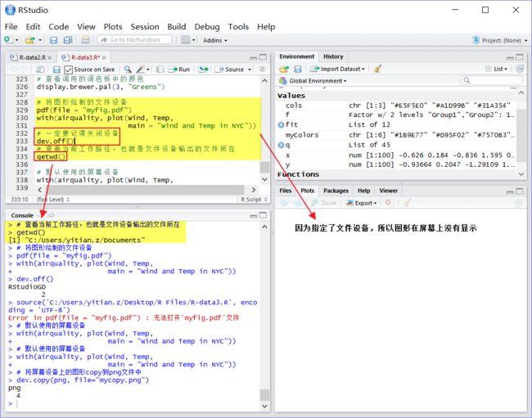Open the Debug menu
This screenshot has width=532, height=418.
coord(206,26)
